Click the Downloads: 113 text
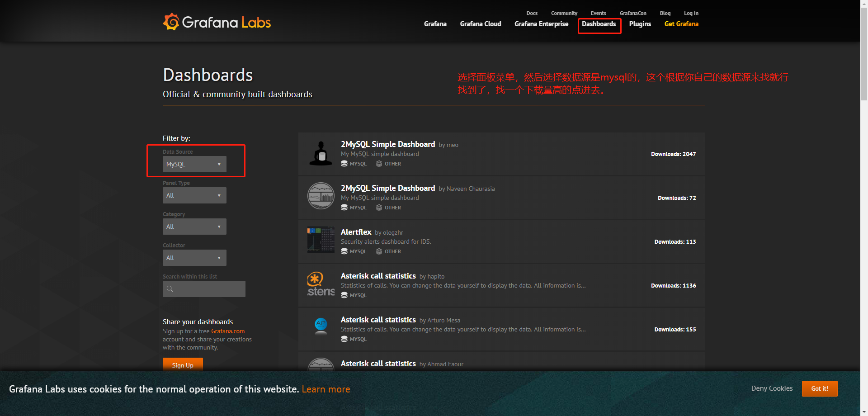 pyautogui.click(x=675, y=242)
